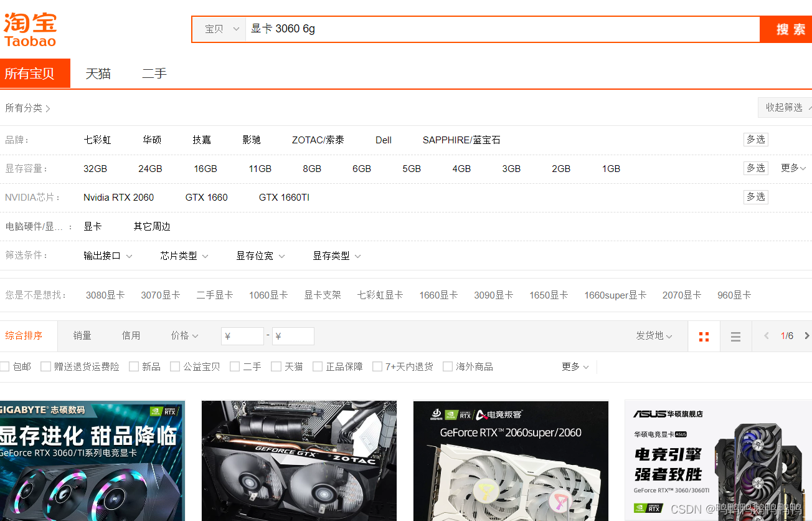Click suggested search 显卡支架
Screen dimensions: 812x521
coord(323,295)
